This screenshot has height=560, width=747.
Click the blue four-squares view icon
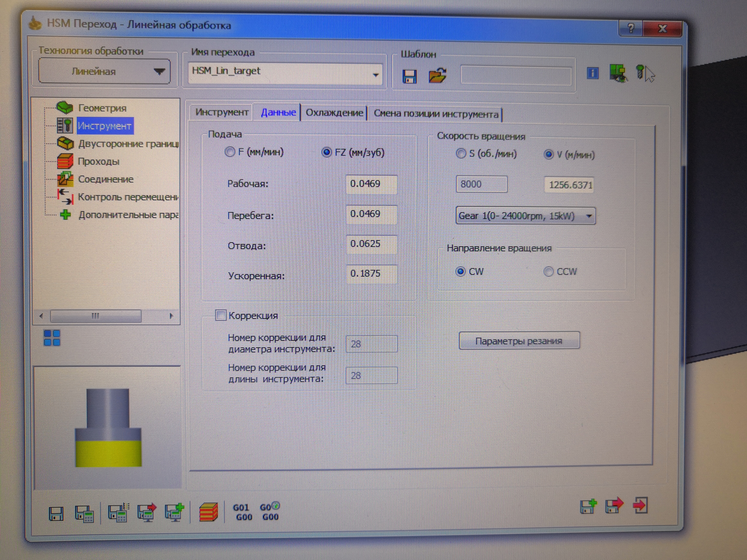(52, 338)
